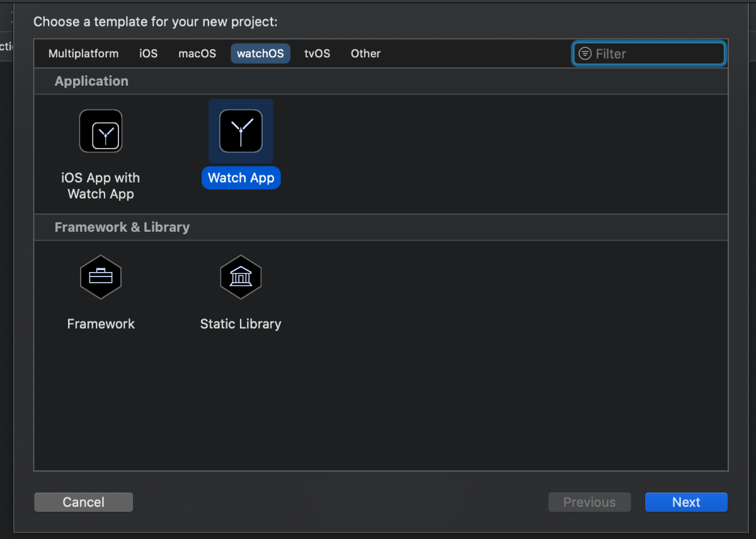The height and width of the screenshot is (539, 756).
Task: Choose the Framework template icon
Action: click(101, 277)
